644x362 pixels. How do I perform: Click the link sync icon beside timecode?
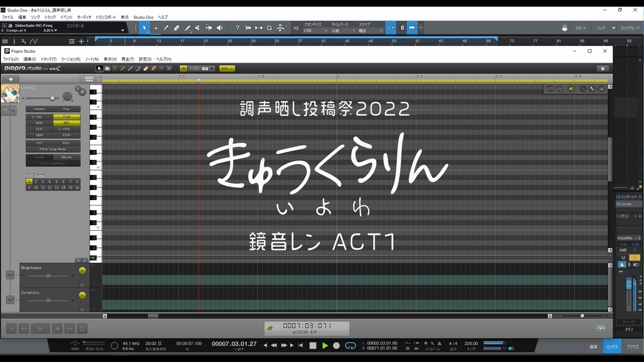(270, 328)
